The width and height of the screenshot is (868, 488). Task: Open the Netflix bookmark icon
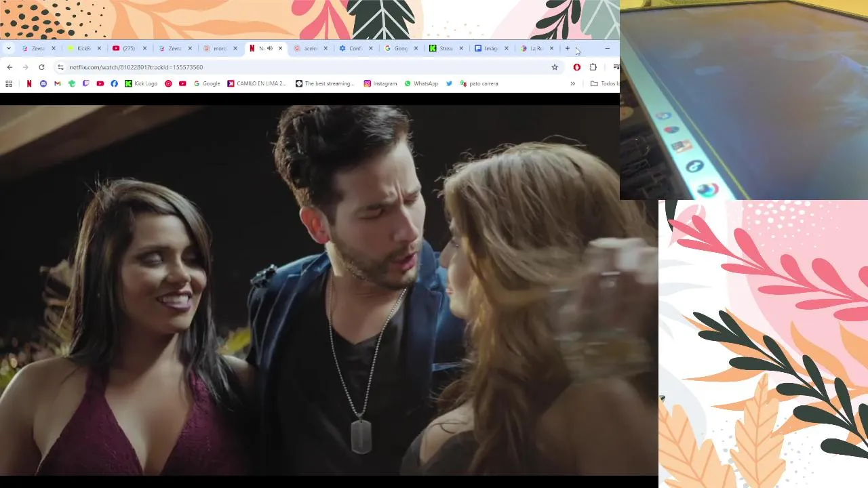click(x=28, y=83)
